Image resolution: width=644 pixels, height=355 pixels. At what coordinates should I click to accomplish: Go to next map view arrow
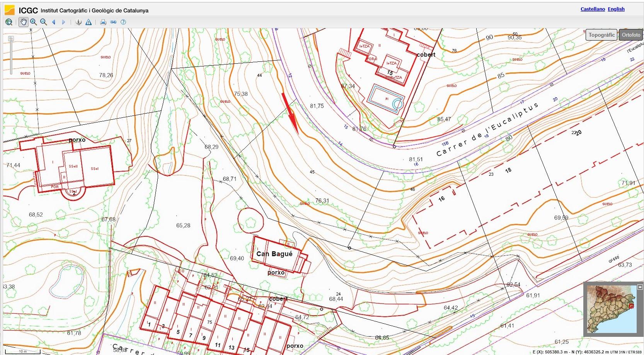(64, 22)
